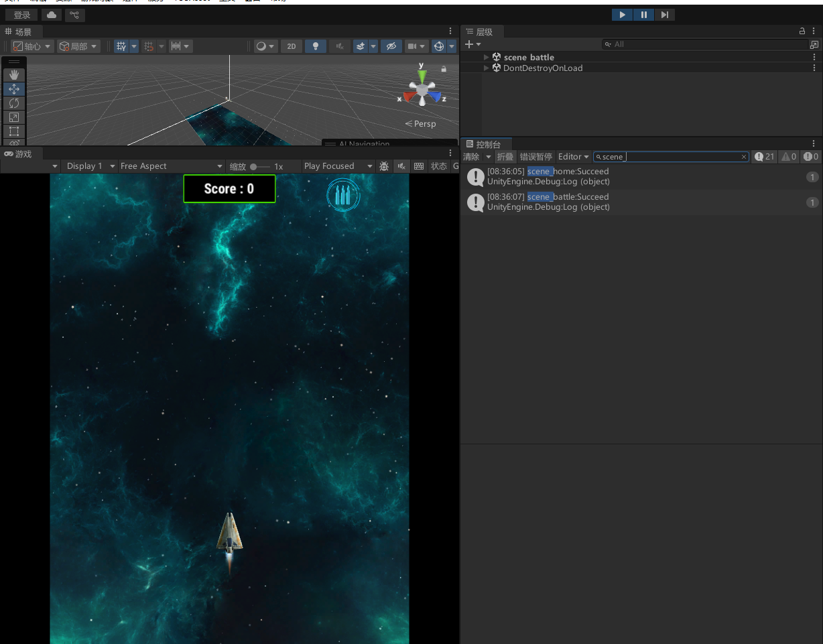Click the Play button to stop play mode
Viewport: 823px width, 644px height.
(x=622, y=15)
